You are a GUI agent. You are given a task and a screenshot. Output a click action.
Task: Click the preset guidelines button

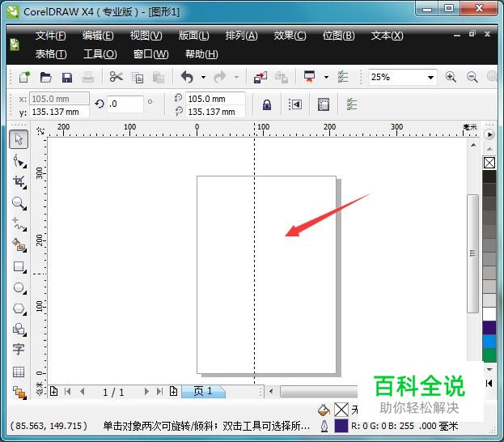pos(324,104)
